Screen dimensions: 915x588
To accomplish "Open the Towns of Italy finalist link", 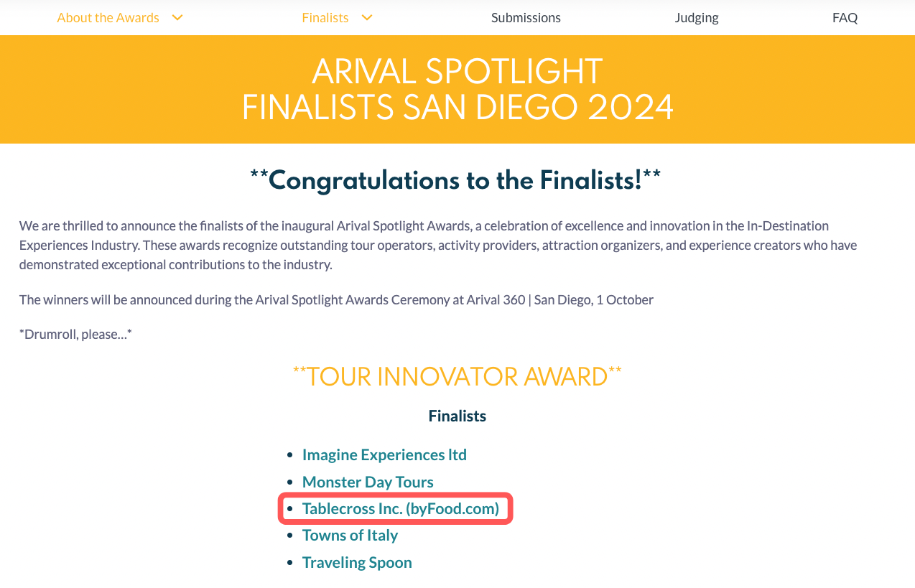I will click(x=350, y=535).
